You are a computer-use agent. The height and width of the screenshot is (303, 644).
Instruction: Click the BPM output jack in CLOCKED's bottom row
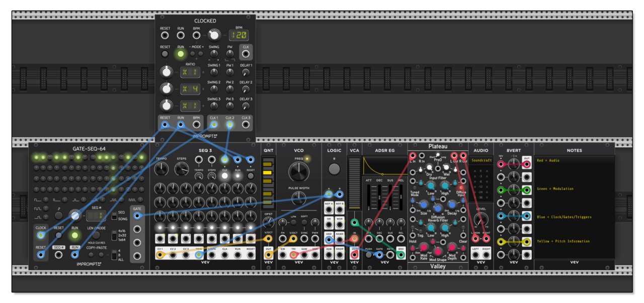[x=197, y=125]
